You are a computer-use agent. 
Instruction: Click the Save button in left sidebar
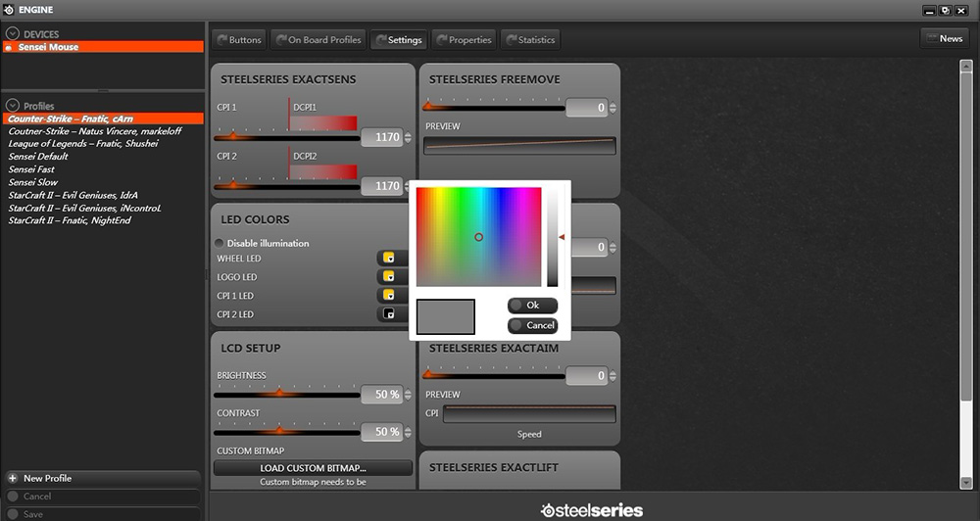pyautogui.click(x=102, y=514)
